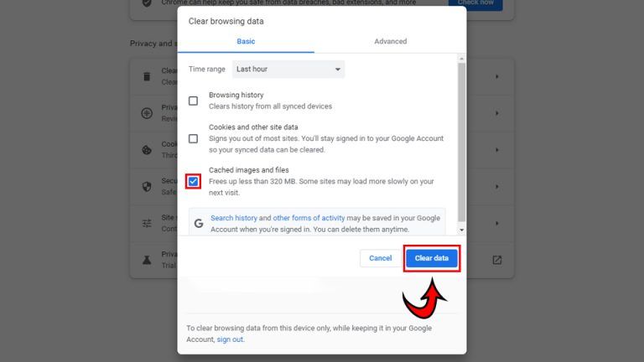Image resolution: width=644 pixels, height=362 pixels.
Task: Expand arrow on the Privacy guide row
Action: click(497, 113)
